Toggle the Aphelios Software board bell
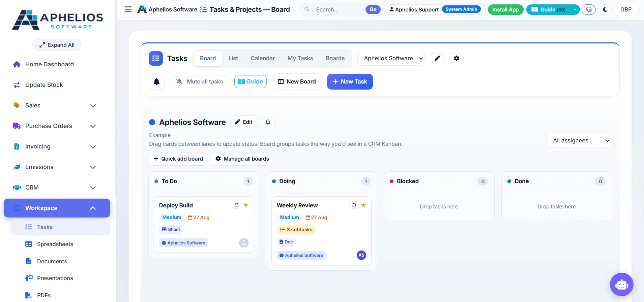 click(268, 122)
